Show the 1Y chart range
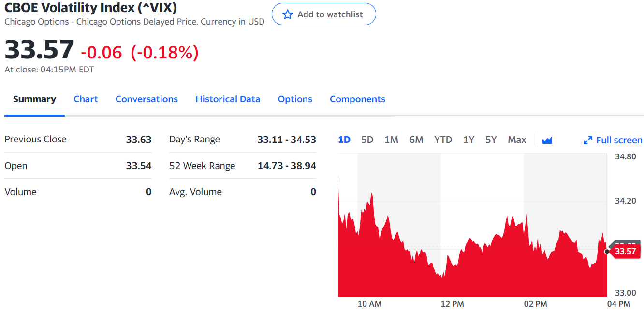 (x=468, y=140)
